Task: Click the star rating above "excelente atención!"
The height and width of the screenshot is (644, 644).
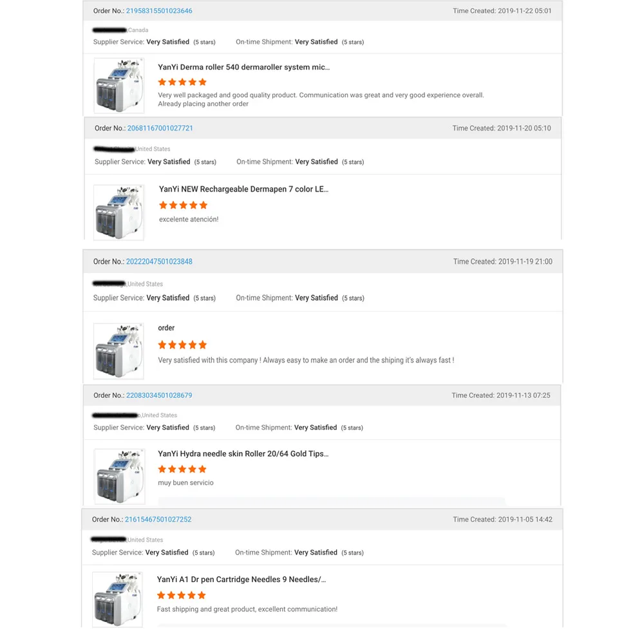Action: coord(183,205)
